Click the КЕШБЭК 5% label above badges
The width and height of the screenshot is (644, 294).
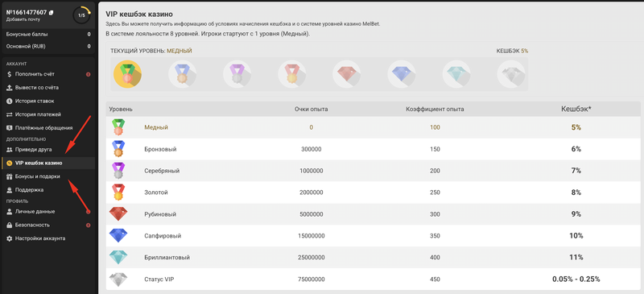tap(512, 51)
